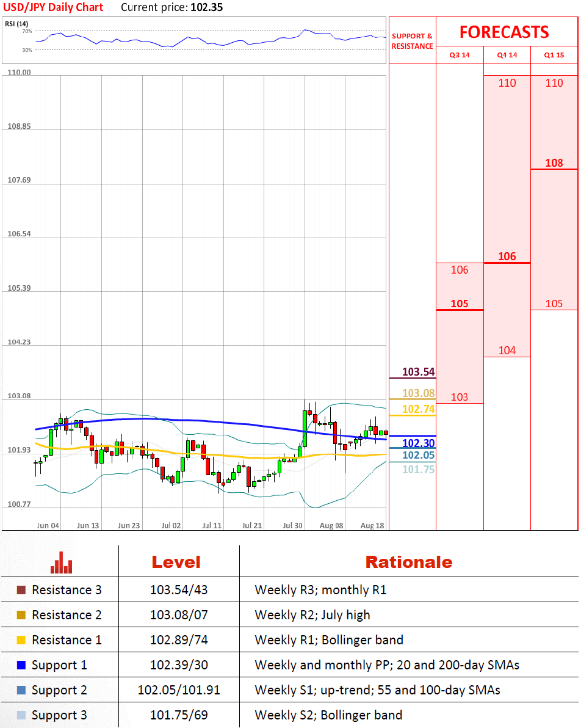Click the SUPPORT & RESISTANCE column header

pos(412,41)
